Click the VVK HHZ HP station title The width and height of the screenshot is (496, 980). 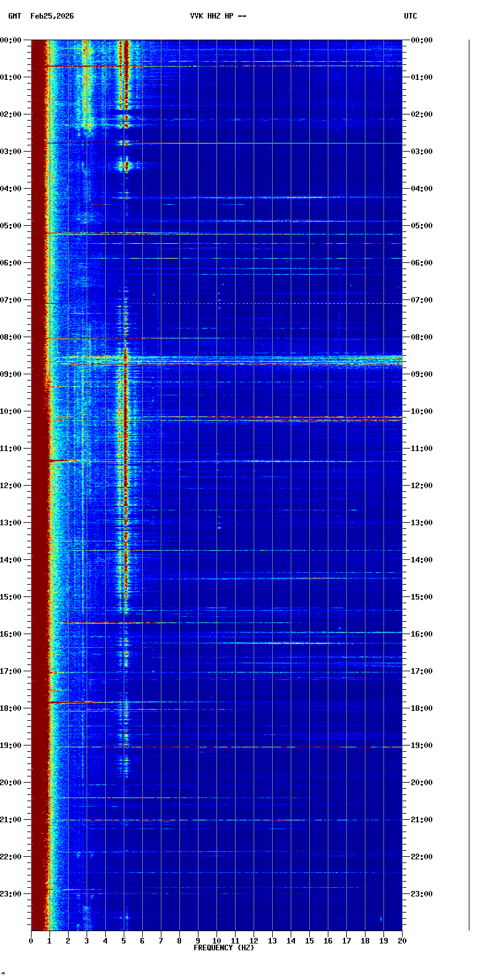[218, 16]
